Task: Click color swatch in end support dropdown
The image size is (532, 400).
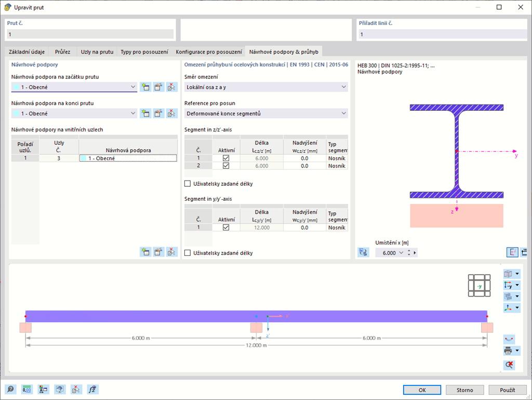Action: (x=16, y=113)
